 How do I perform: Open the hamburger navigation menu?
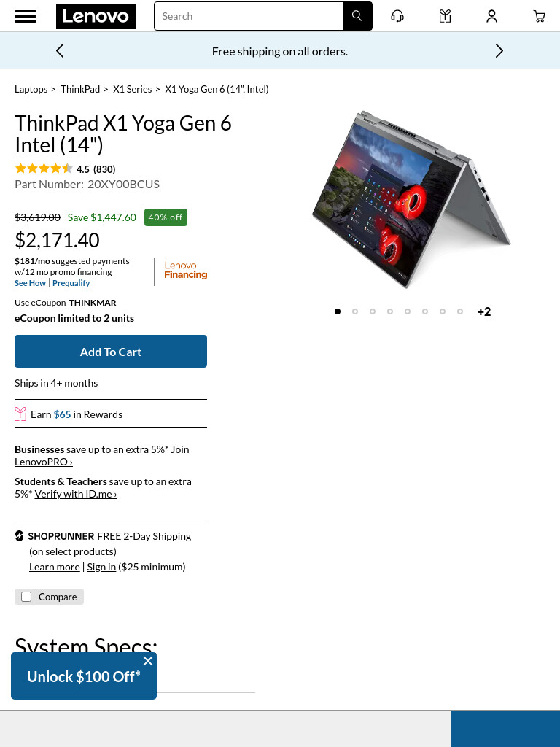click(x=26, y=16)
